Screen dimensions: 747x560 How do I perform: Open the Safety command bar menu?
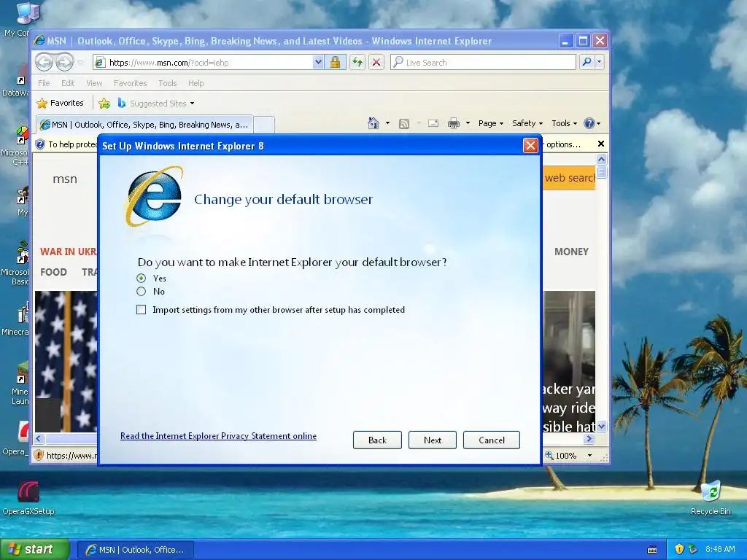pyautogui.click(x=527, y=123)
